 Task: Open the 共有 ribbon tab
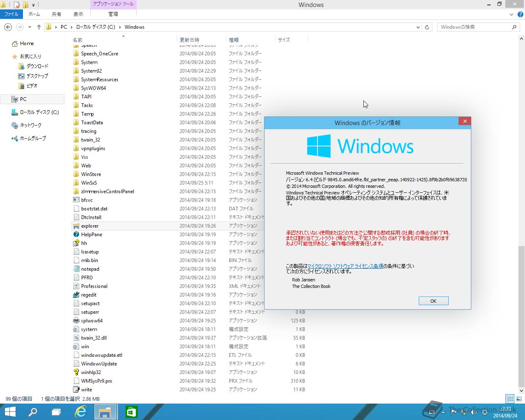[57, 14]
